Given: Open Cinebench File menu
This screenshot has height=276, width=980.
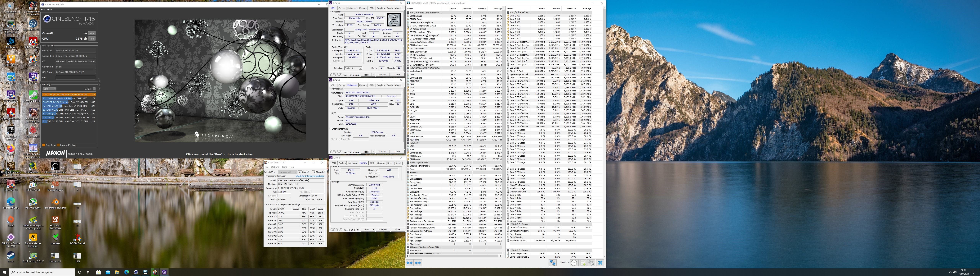Looking at the screenshot, I should [x=43, y=10].
